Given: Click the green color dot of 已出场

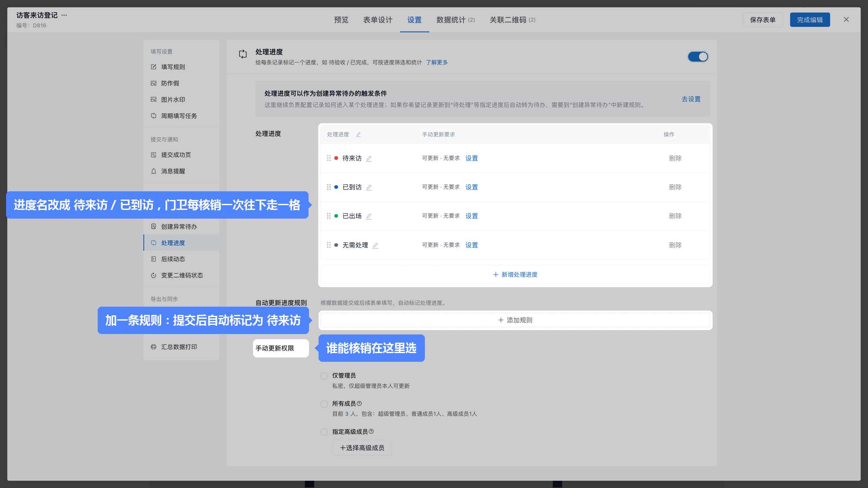Looking at the screenshot, I should [336, 216].
